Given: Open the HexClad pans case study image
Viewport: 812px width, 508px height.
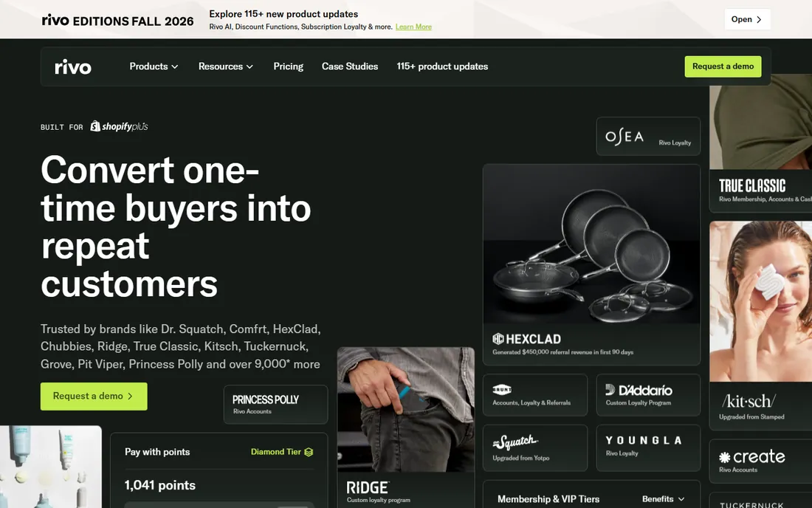Looking at the screenshot, I should [x=591, y=244].
